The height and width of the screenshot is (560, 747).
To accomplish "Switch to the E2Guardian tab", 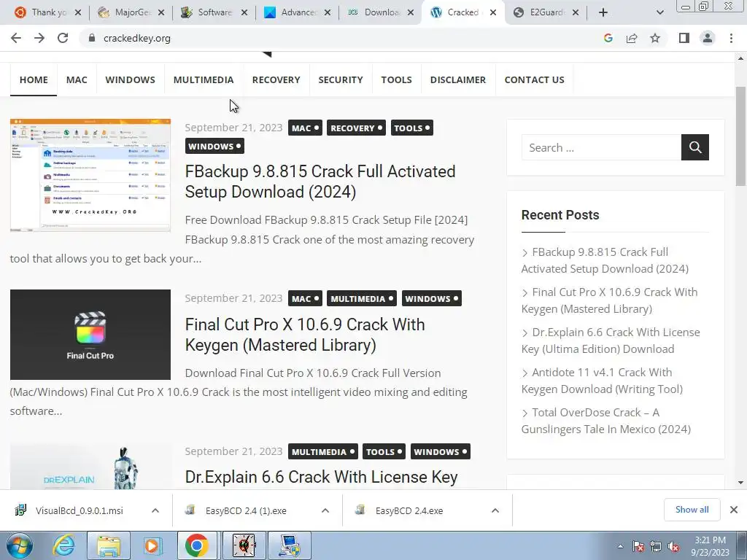I will coord(541,12).
